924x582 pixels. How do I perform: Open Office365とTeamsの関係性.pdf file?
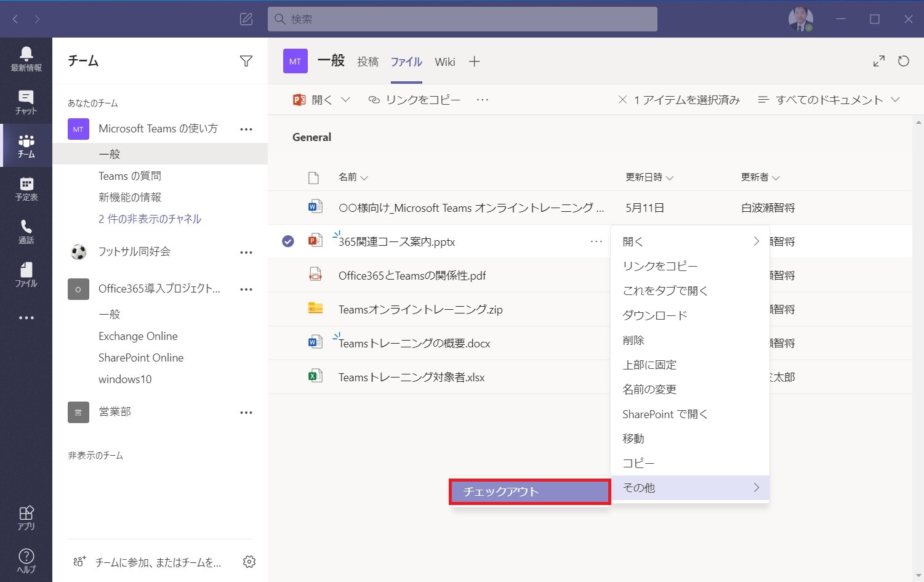pyautogui.click(x=412, y=275)
